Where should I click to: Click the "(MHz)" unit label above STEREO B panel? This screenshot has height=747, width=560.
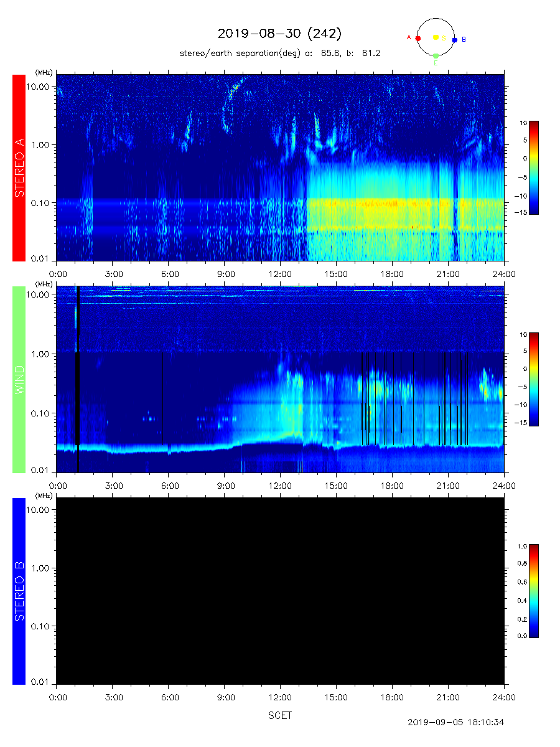tap(44, 496)
